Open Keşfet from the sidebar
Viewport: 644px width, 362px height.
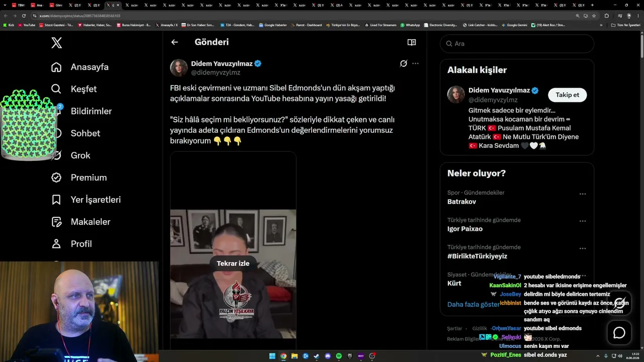(x=84, y=89)
